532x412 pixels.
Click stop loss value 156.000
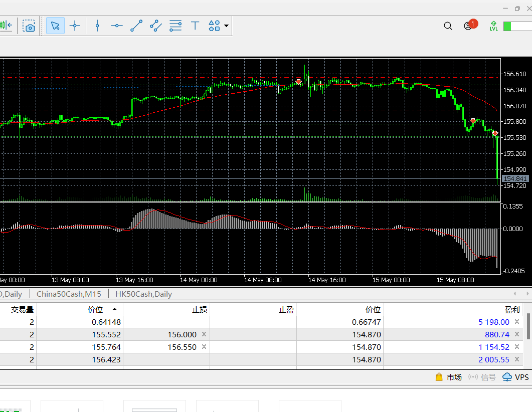tap(182, 335)
